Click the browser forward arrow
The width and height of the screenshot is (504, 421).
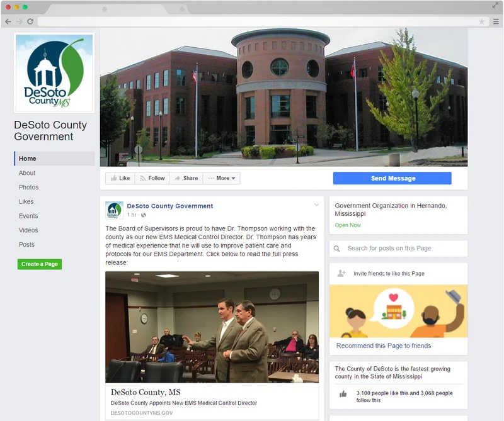[20, 21]
